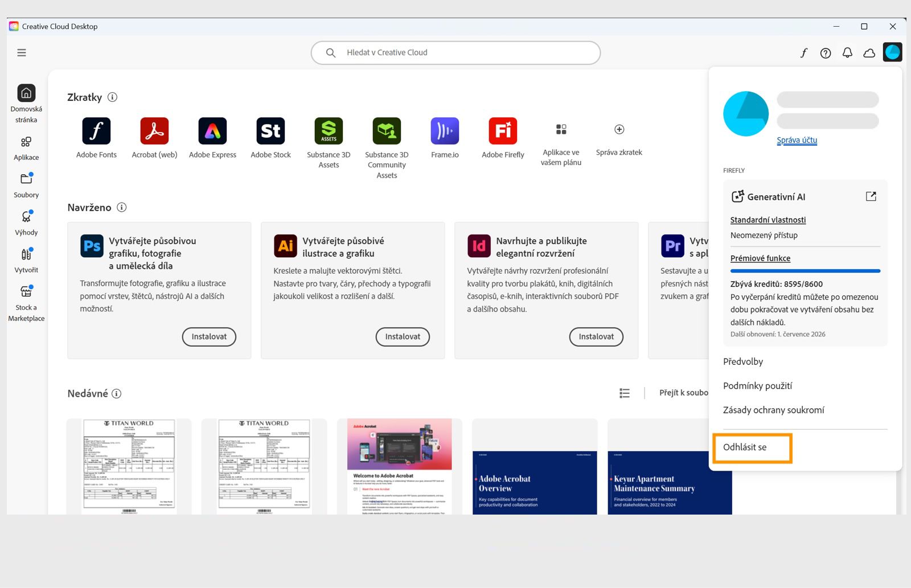Select Zásady ochrany soukromí menu item
Image resolution: width=911 pixels, height=588 pixels.
pyautogui.click(x=773, y=410)
